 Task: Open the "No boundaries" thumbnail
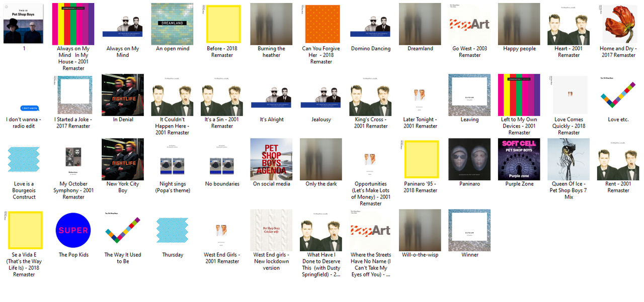pyautogui.click(x=222, y=159)
